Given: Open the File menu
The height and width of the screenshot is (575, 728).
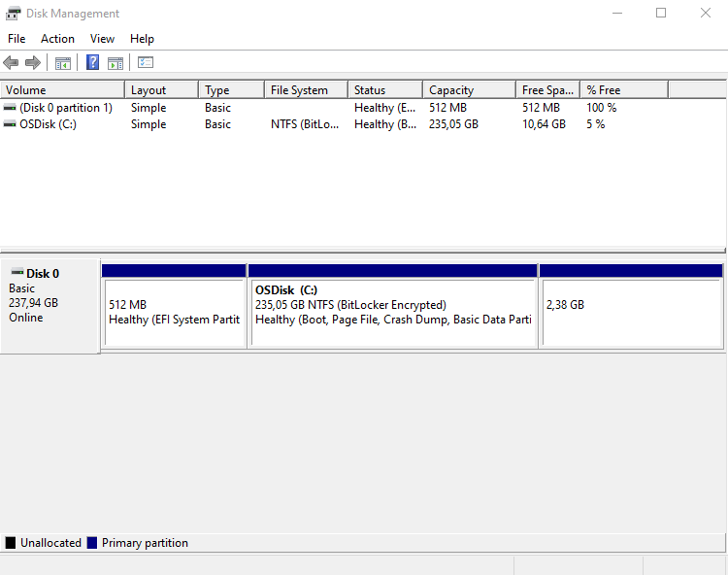Looking at the screenshot, I should coord(17,39).
